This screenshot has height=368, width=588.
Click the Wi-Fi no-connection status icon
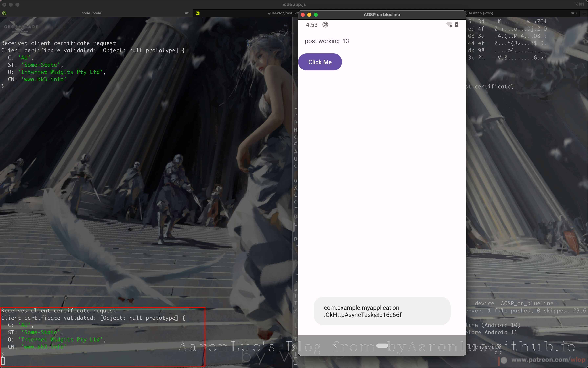coord(449,25)
